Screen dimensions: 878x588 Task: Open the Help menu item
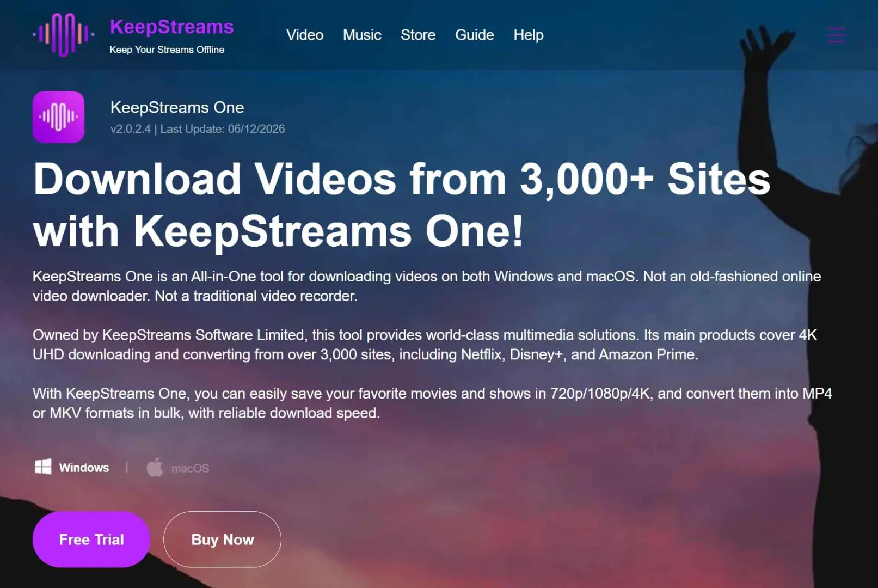529,35
